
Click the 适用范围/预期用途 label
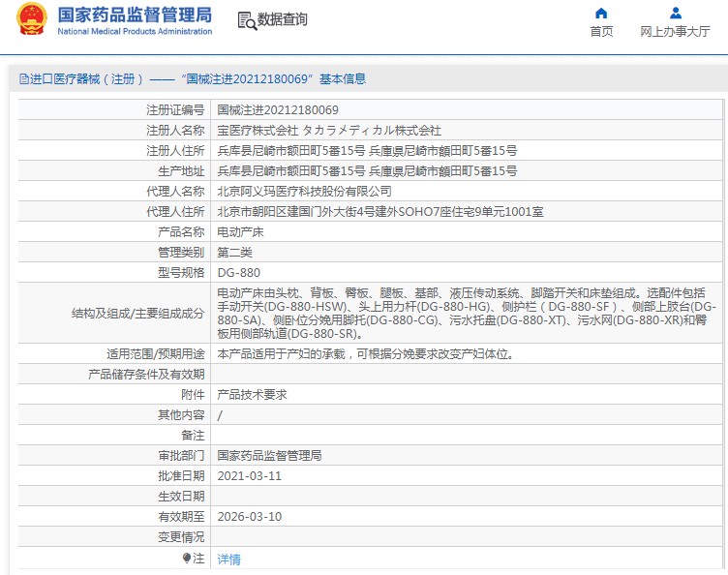click(156, 354)
